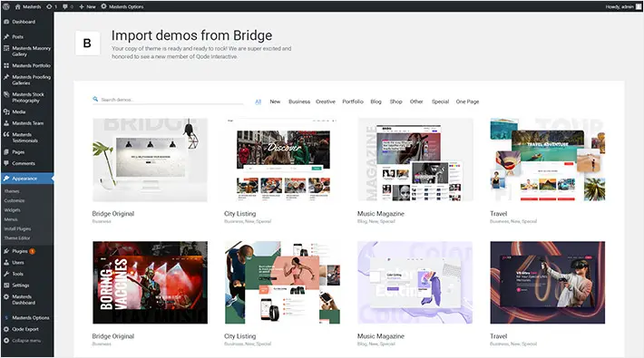The height and width of the screenshot is (358, 644).
Task: Click the Bridge B logo tile
Action: click(x=87, y=44)
